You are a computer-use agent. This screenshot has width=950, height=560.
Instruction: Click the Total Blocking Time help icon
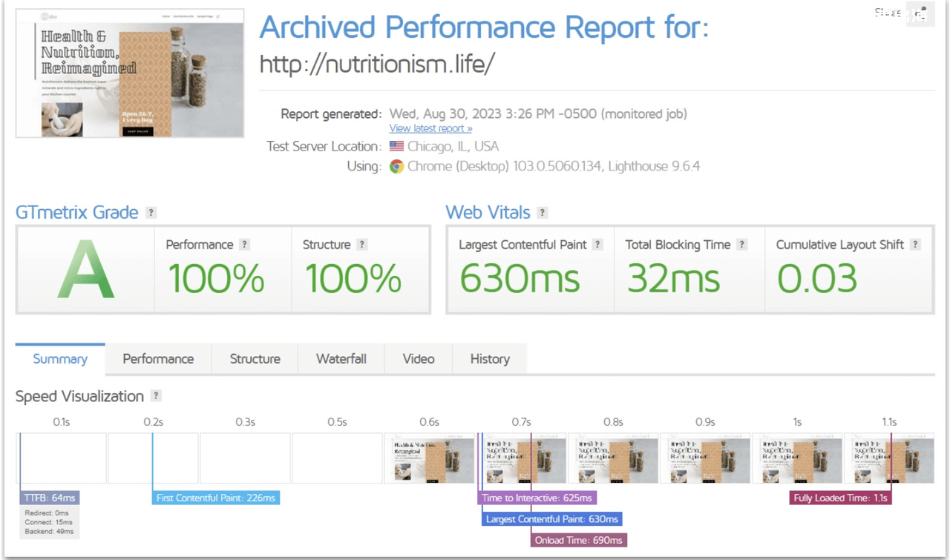[742, 245]
